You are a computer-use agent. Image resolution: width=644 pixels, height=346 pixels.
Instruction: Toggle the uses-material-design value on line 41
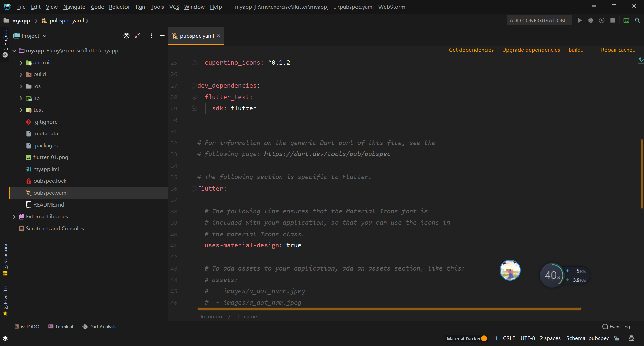pos(294,245)
